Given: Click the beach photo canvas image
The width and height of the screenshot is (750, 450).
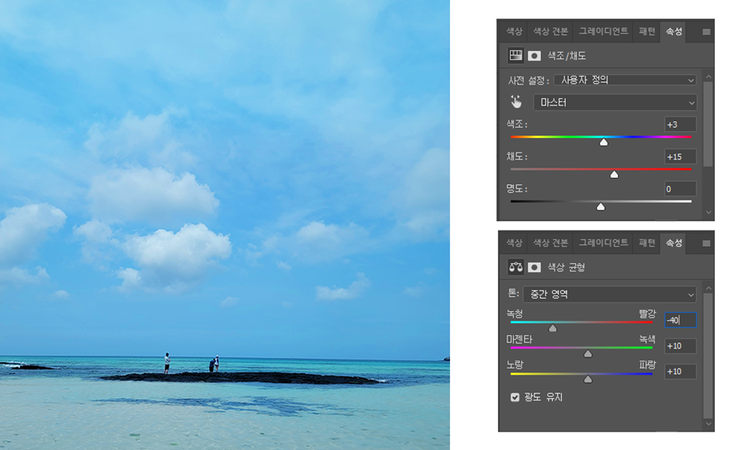Looking at the screenshot, I should pyautogui.click(x=225, y=225).
